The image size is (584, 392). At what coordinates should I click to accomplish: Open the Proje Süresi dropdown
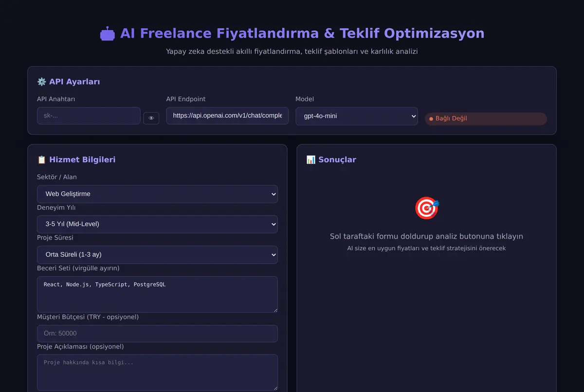tap(157, 254)
